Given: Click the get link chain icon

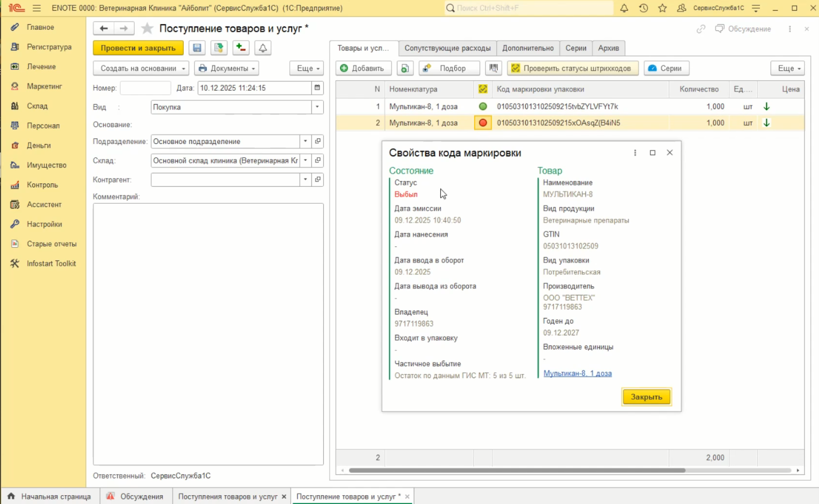Looking at the screenshot, I should click(x=701, y=29).
